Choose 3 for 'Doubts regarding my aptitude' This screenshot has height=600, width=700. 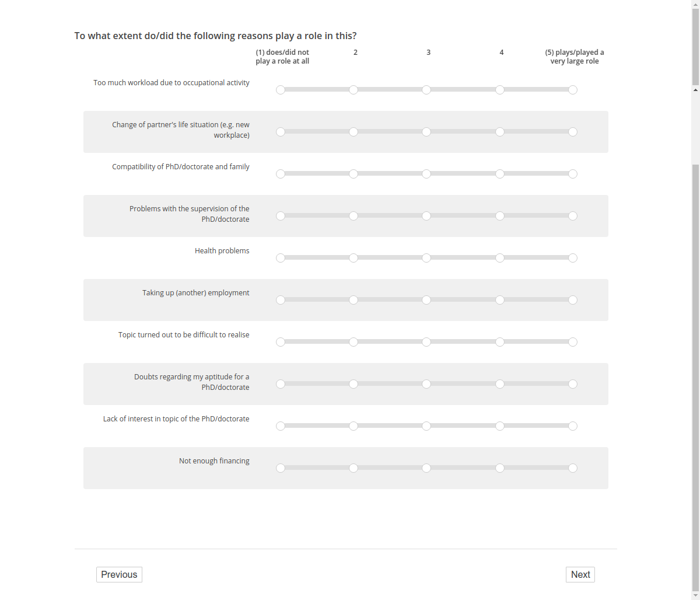tap(426, 384)
